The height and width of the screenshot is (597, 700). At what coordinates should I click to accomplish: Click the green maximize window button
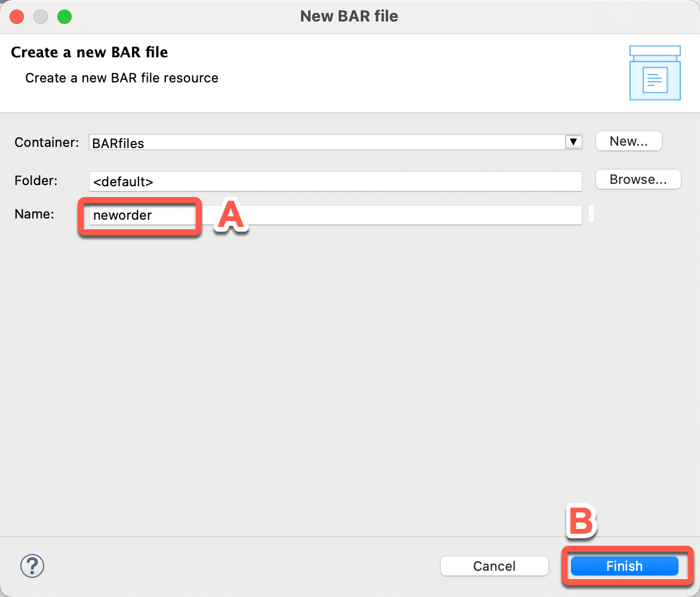(64, 17)
